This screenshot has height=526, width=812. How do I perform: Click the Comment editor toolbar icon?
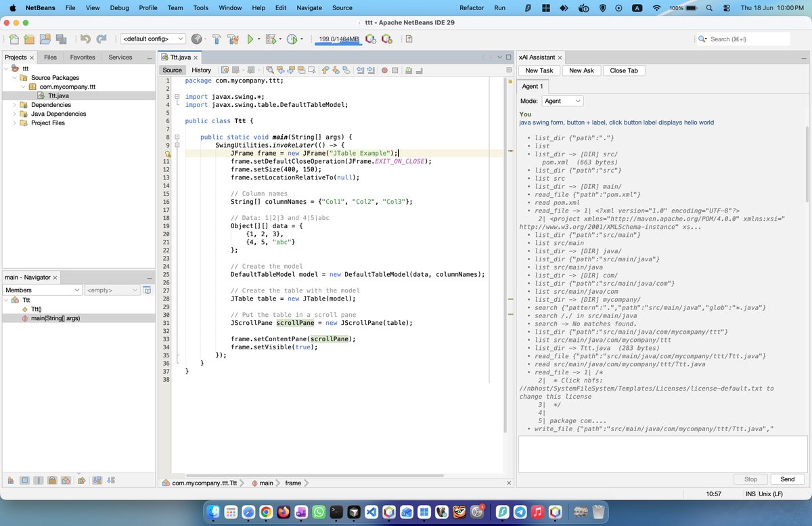pyautogui.click(x=409, y=70)
